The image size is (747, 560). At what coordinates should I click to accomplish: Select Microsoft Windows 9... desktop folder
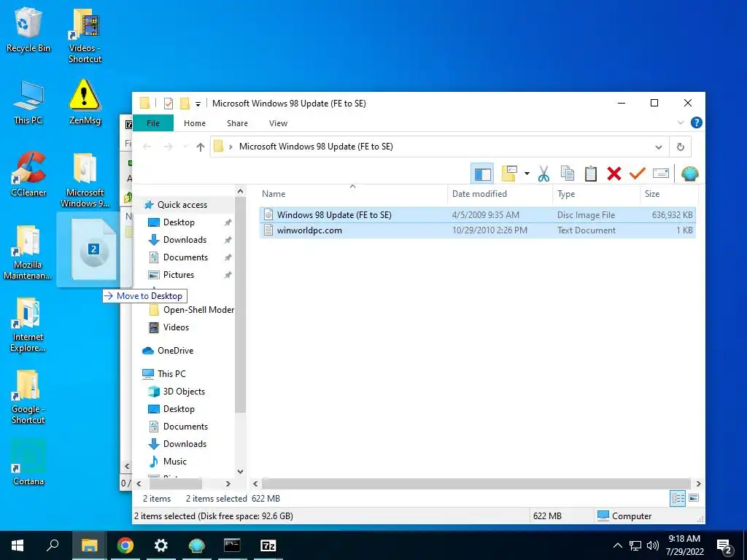pos(85,180)
